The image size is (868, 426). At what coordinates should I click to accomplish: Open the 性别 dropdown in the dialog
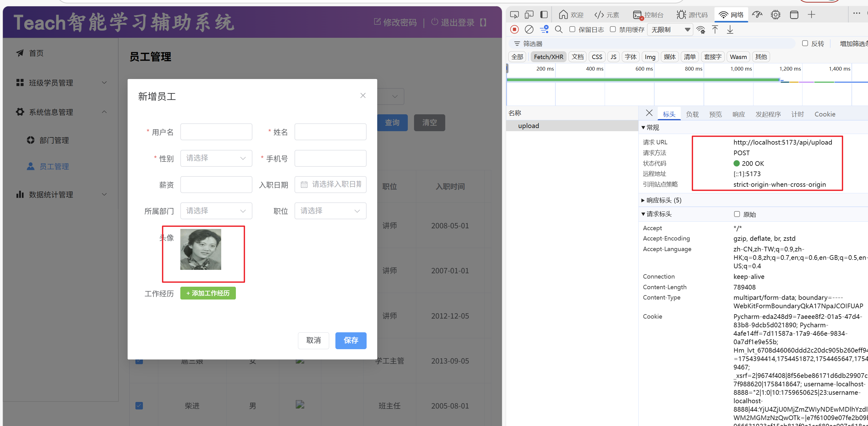click(216, 158)
